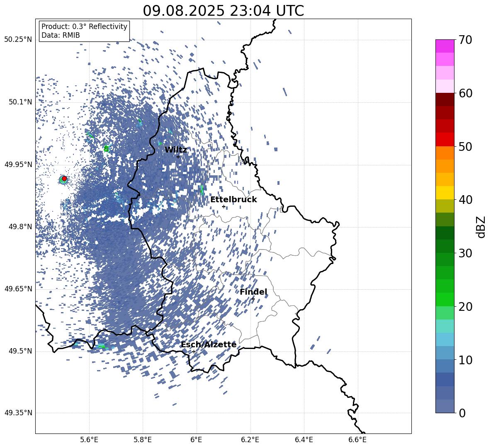Click the 6°E longitude label
Image resolution: width=491 pixels, height=448 pixels.
[196, 440]
